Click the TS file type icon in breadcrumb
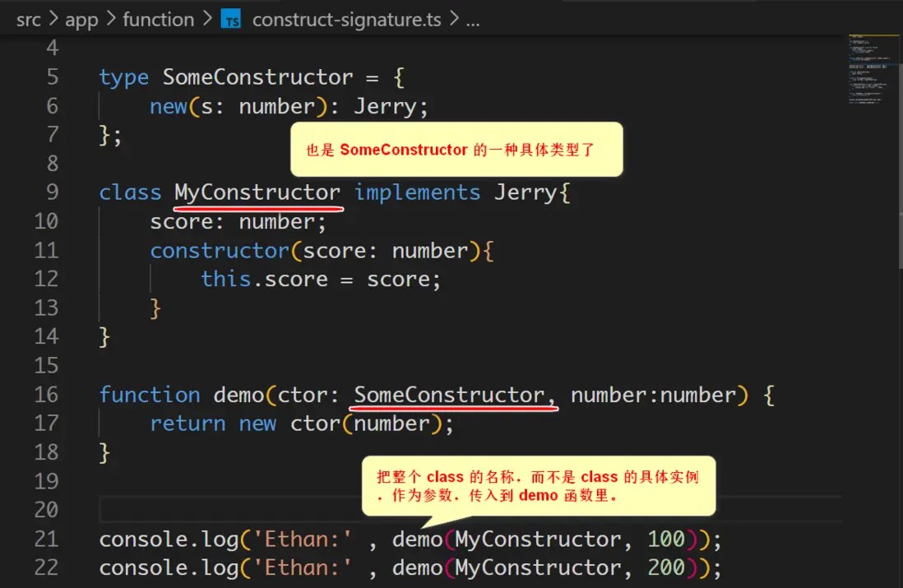The image size is (903, 588). pos(231,18)
